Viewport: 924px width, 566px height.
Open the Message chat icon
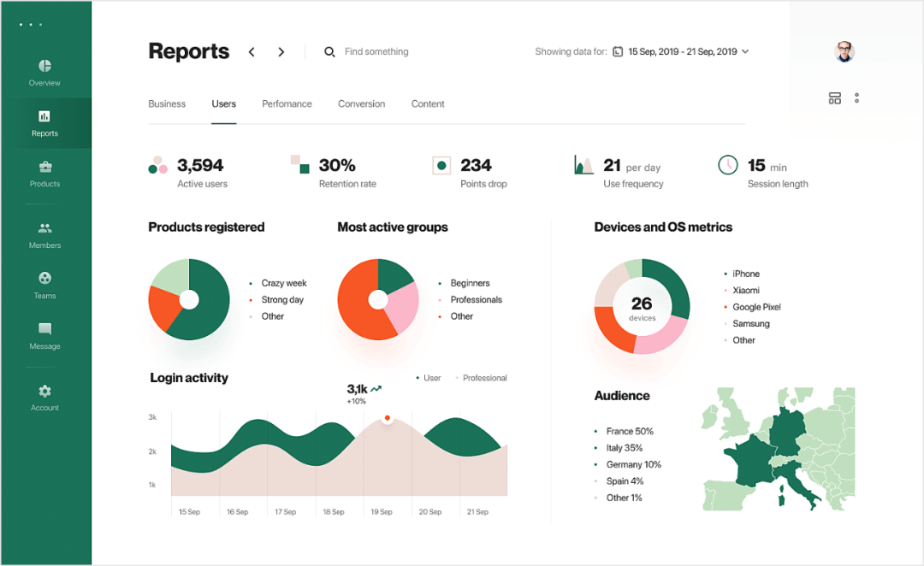coord(44,329)
